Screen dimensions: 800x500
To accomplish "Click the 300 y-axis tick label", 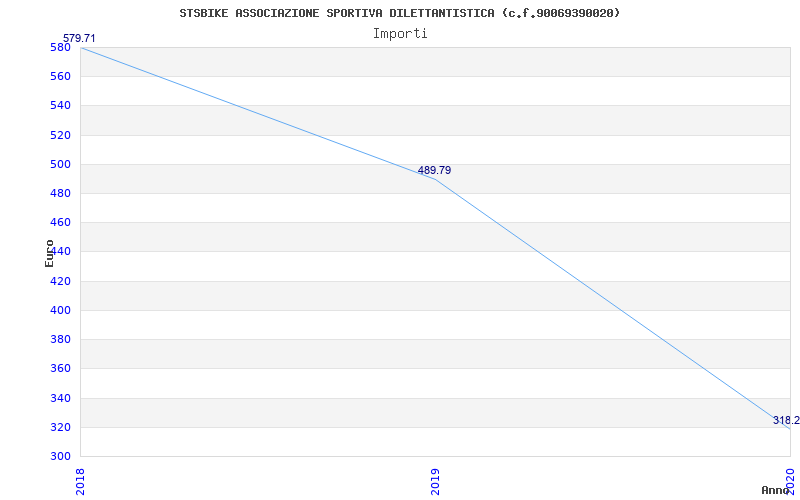I will coord(60,456).
